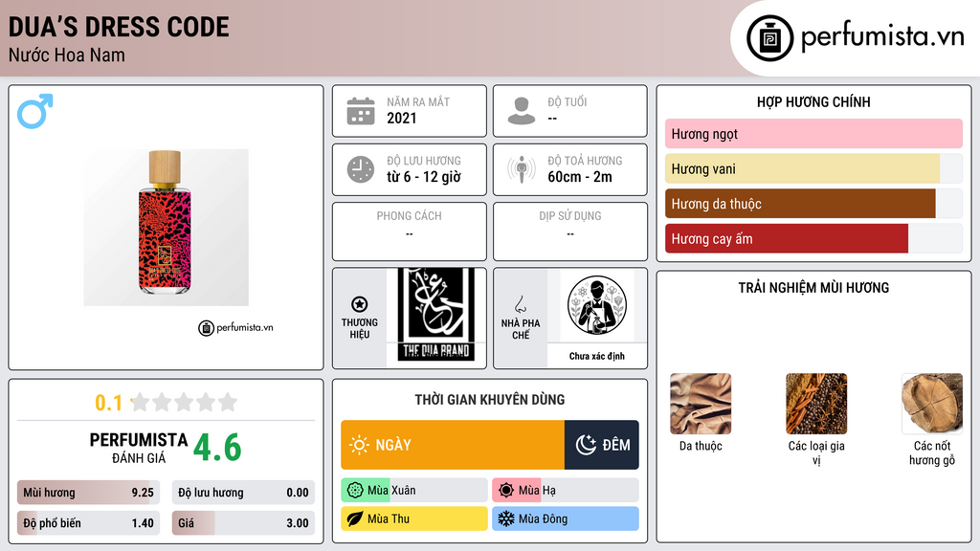Click the yellow 0.1 user rating
This screenshot has width=980, height=551.
pyautogui.click(x=109, y=403)
